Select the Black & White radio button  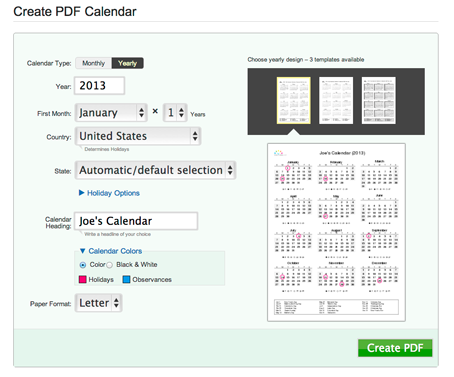pos(109,265)
